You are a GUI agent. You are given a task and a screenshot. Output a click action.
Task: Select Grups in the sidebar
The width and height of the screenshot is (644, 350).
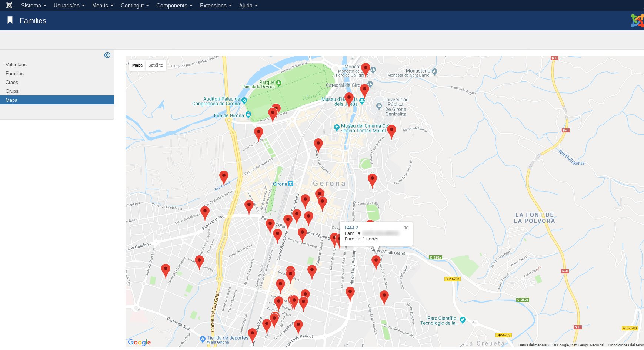tap(12, 91)
